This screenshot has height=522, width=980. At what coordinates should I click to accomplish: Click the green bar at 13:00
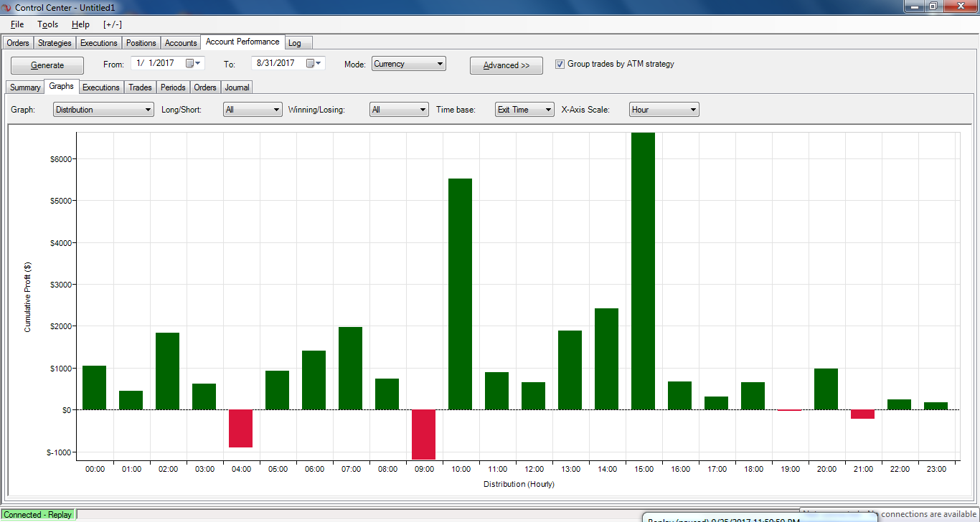[x=570, y=370]
